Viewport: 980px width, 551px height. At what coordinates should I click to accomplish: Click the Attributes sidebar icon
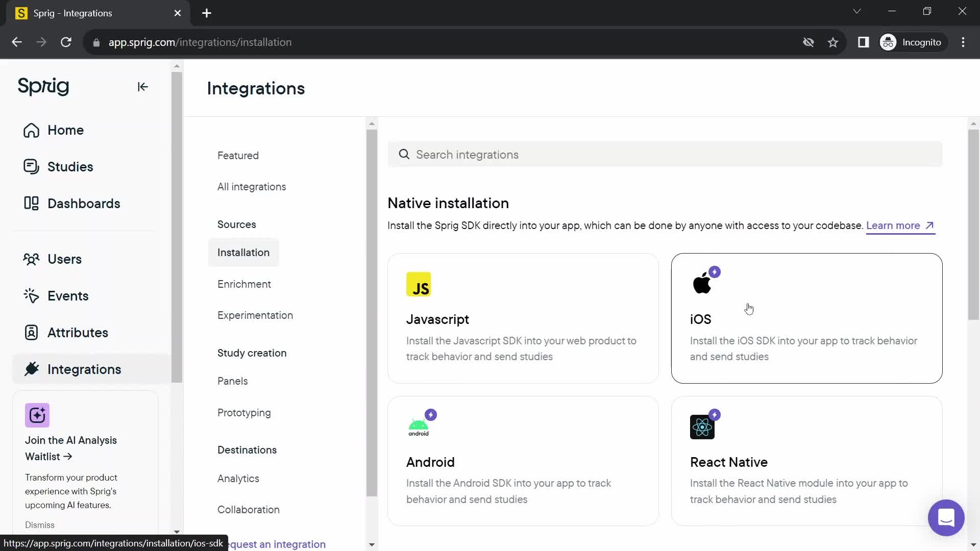(x=32, y=332)
